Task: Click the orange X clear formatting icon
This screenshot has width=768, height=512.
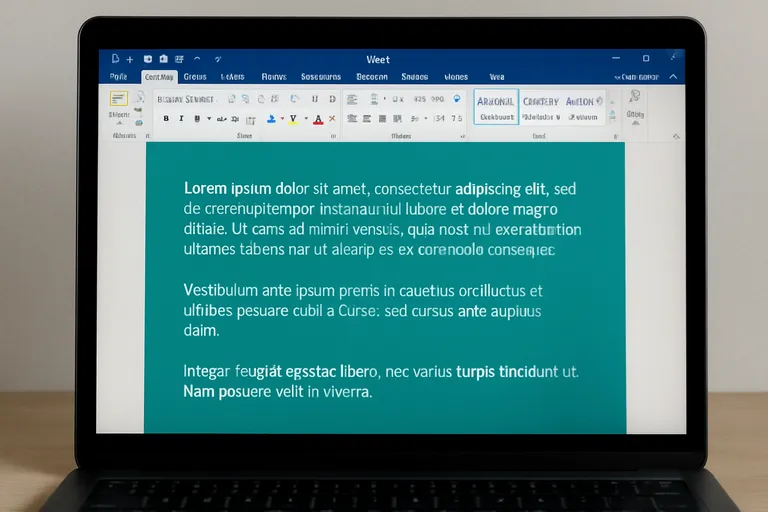Action: coord(332,119)
